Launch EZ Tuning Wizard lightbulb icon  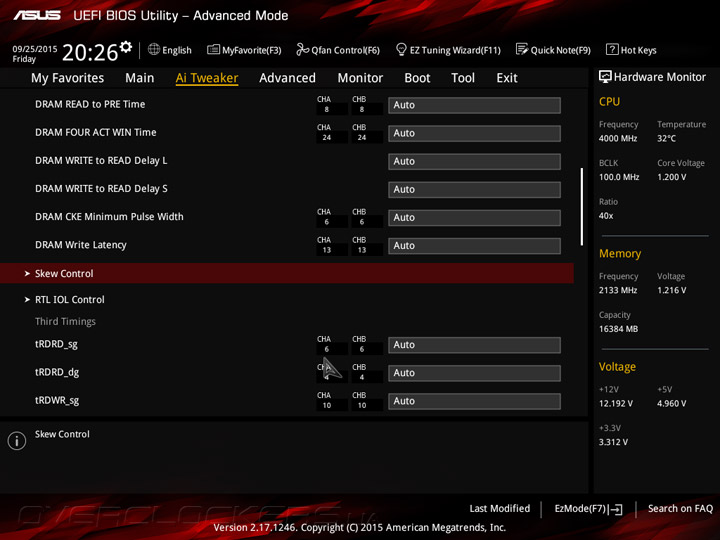(401, 49)
